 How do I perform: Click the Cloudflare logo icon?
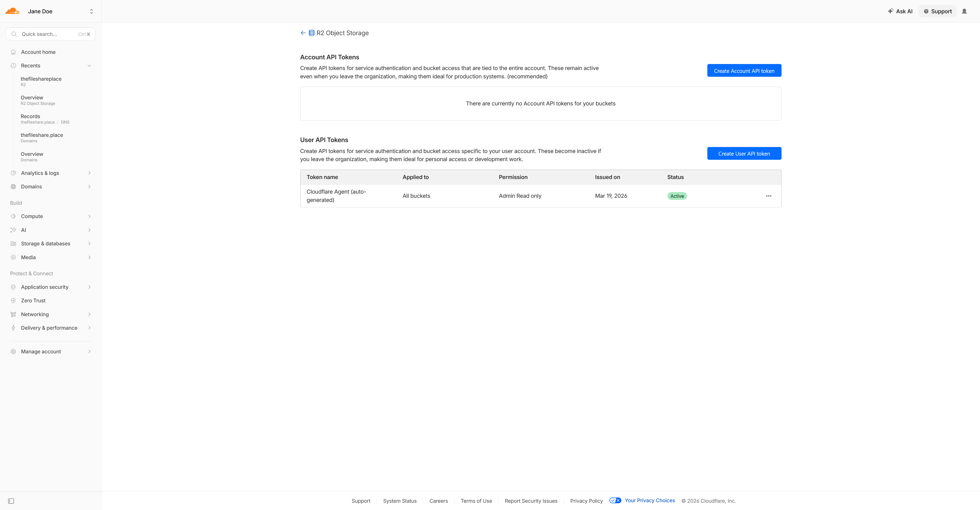coord(12,11)
